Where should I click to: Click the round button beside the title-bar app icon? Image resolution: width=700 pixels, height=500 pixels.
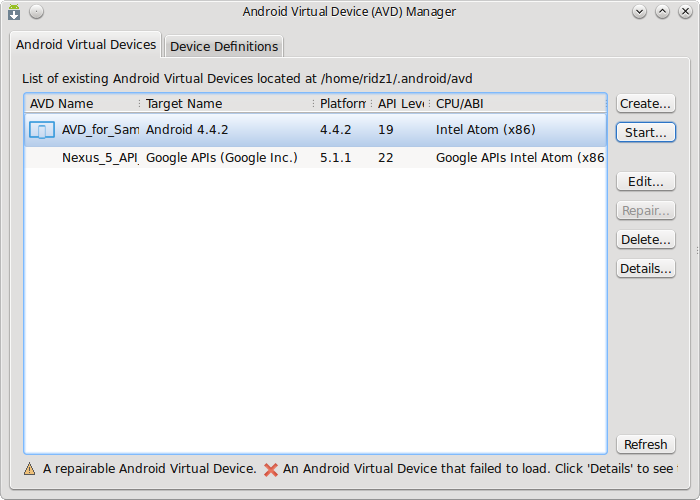36,12
